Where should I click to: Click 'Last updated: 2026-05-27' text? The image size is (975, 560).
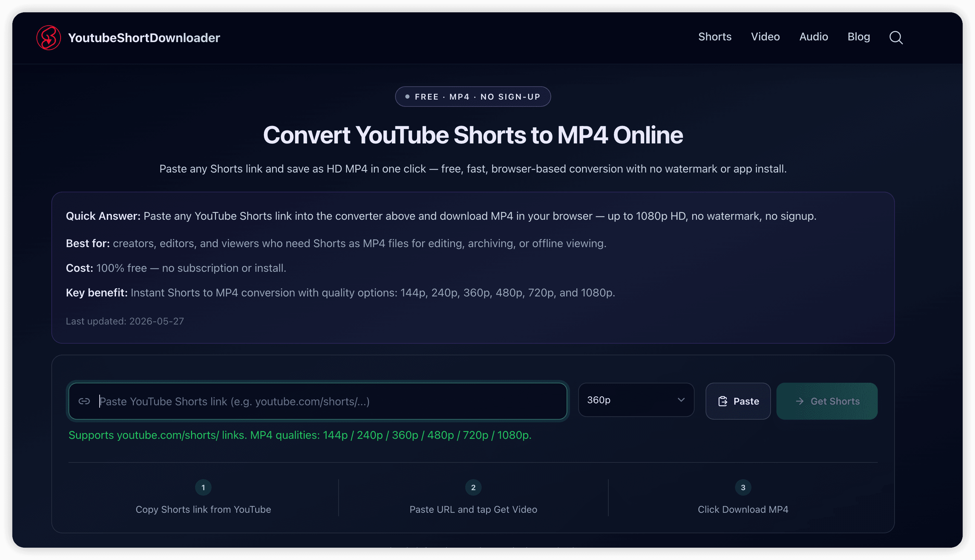coord(125,321)
